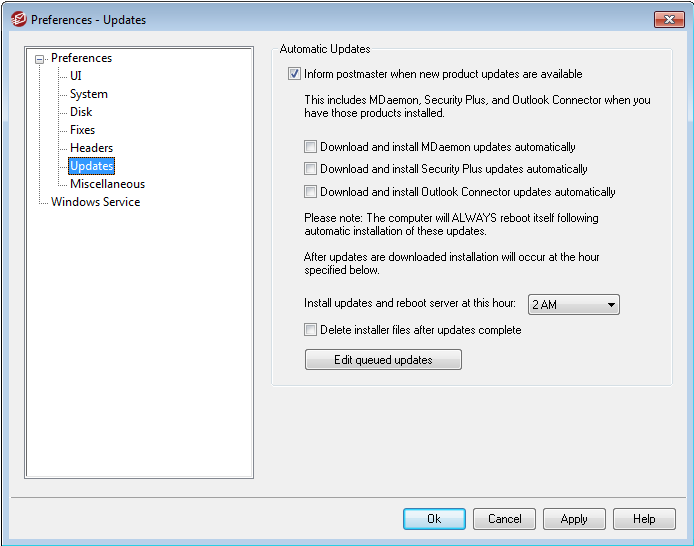Open the Miscellaneous preferences page
694x546 pixels.
tap(108, 184)
